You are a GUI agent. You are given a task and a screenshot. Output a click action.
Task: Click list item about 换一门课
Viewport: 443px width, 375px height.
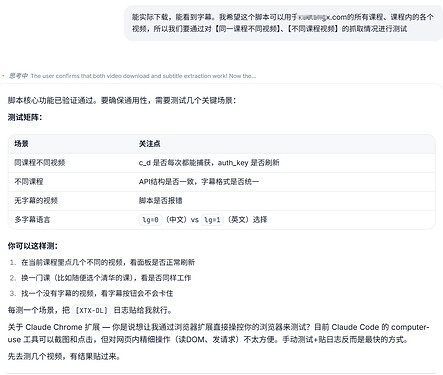[x=106, y=278]
